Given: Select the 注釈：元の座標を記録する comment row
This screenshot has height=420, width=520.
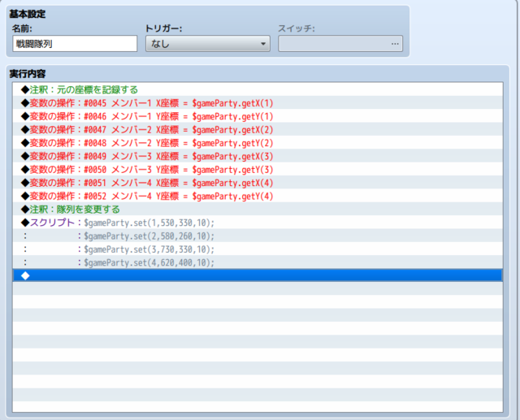Looking at the screenshot, I should pos(258,89).
